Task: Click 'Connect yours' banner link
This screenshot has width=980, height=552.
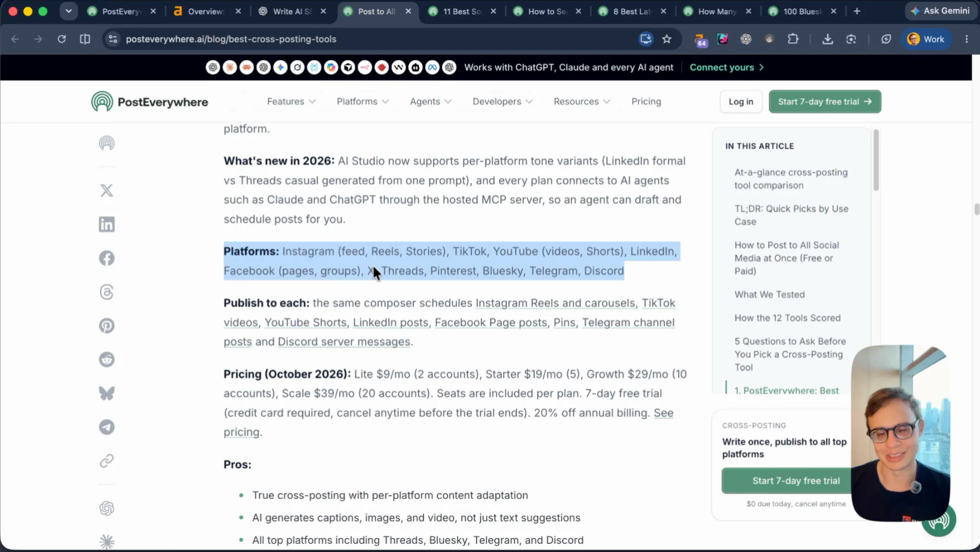Action: (x=727, y=67)
